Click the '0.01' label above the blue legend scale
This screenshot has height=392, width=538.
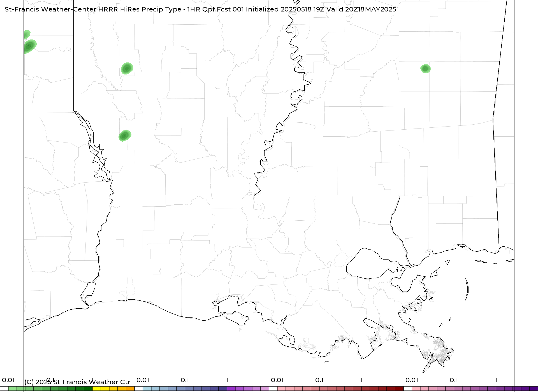pos(143,380)
